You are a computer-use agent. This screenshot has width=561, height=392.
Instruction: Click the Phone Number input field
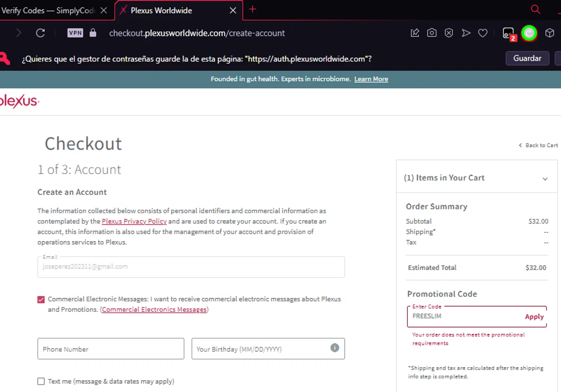click(x=111, y=349)
